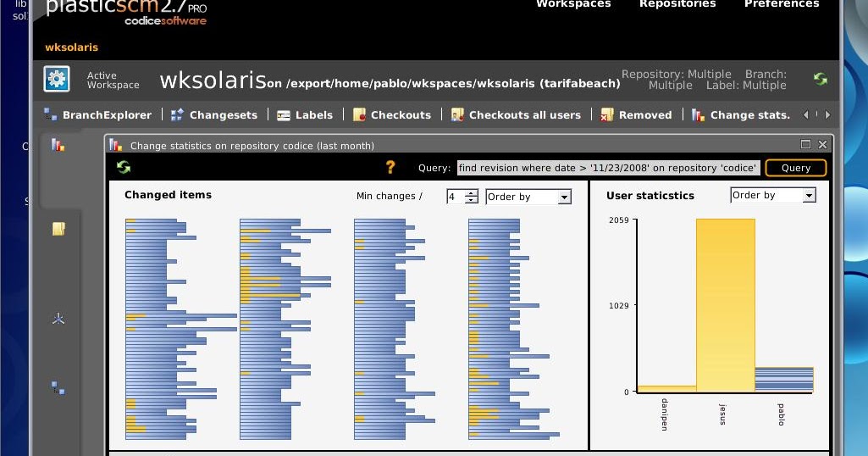Refresh workspace with green arrows in header

point(821,79)
